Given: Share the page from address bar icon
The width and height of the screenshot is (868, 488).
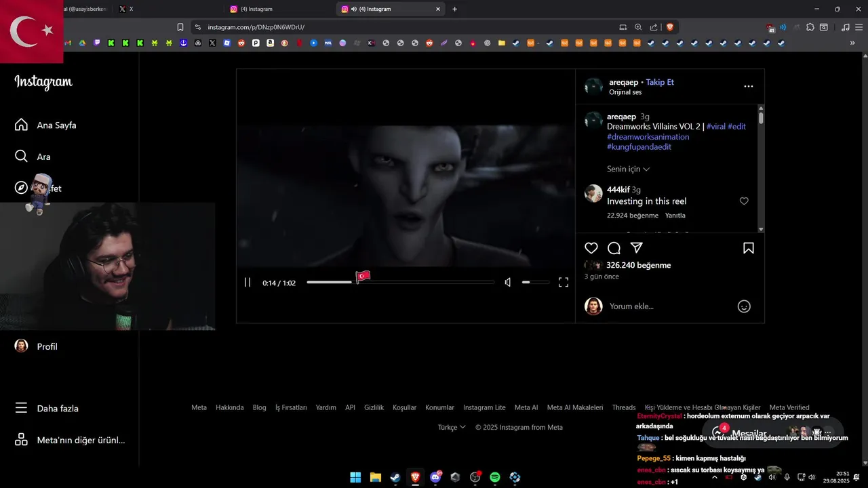Looking at the screenshot, I should [x=654, y=27].
